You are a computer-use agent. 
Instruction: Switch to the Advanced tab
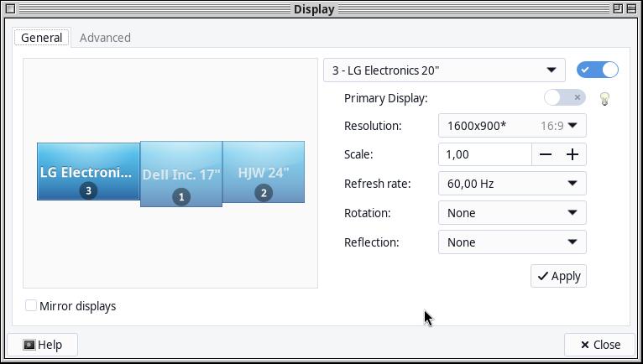[x=106, y=38]
